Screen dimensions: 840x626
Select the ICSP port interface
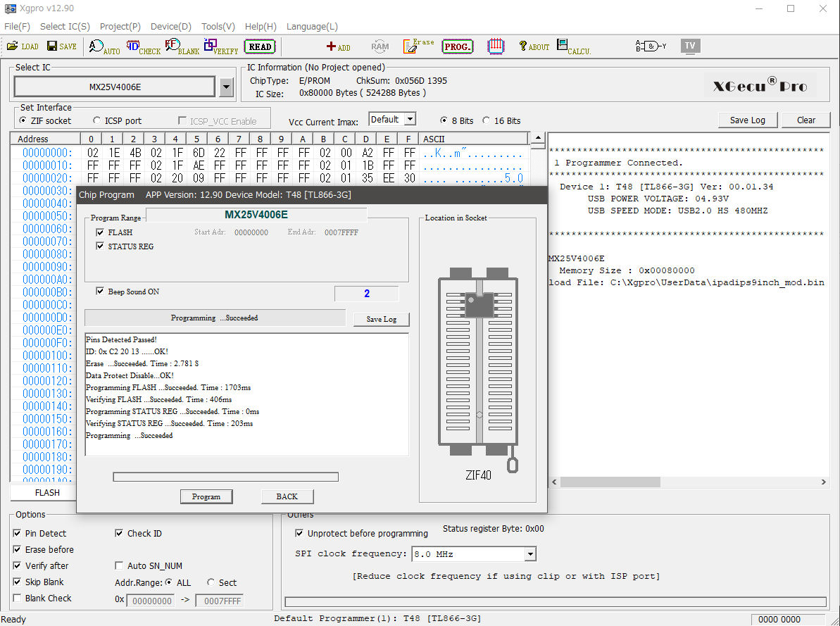[96, 120]
